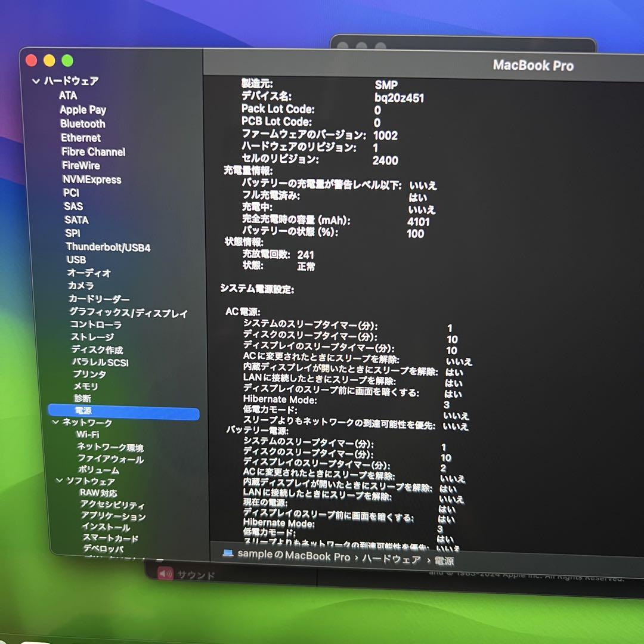Select RAW対応 under ソフトウェア
Image resolution: width=644 pixels, height=644 pixels.
point(98,493)
